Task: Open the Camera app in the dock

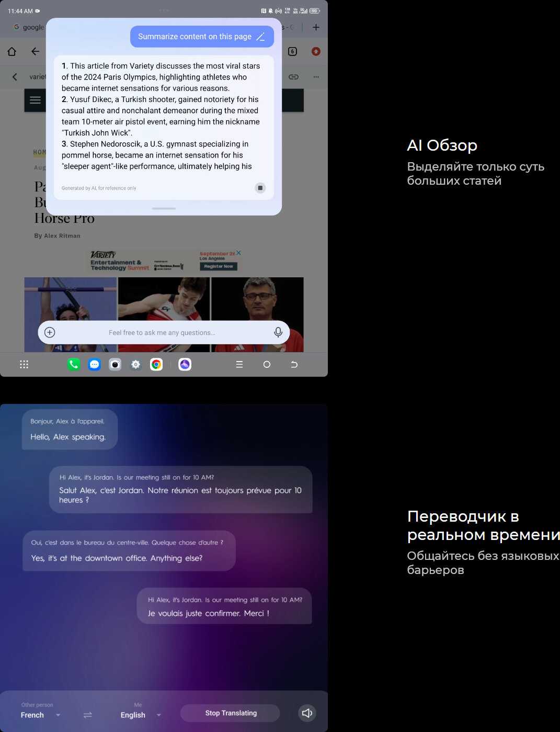Action: click(115, 365)
